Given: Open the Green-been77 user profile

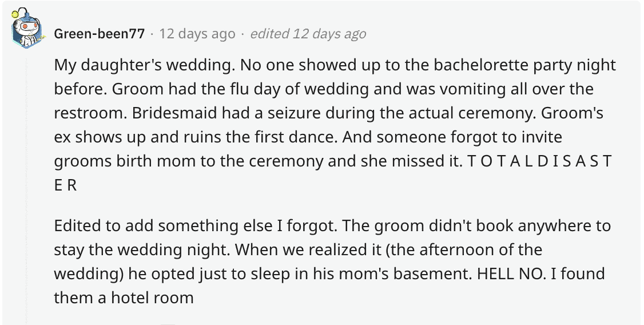Looking at the screenshot, I should pyautogui.click(x=100, y=34).
